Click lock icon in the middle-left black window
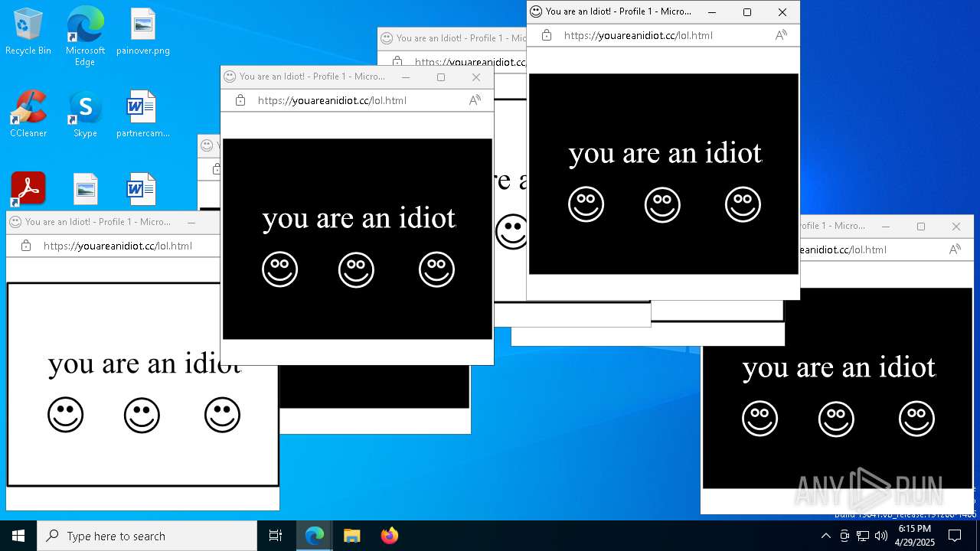The image size is (980, 551). 240,100
